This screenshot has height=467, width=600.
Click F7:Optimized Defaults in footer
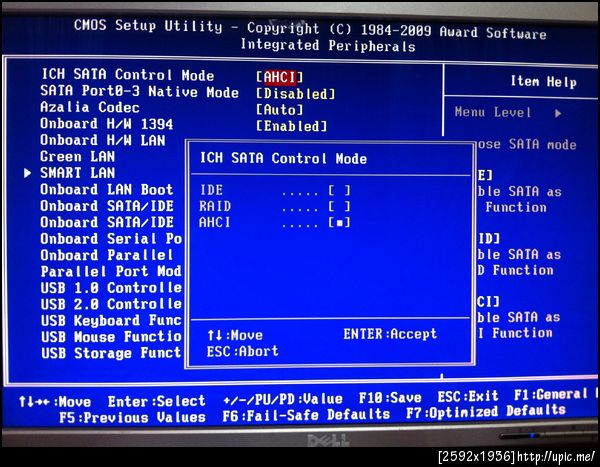[486, 412]
